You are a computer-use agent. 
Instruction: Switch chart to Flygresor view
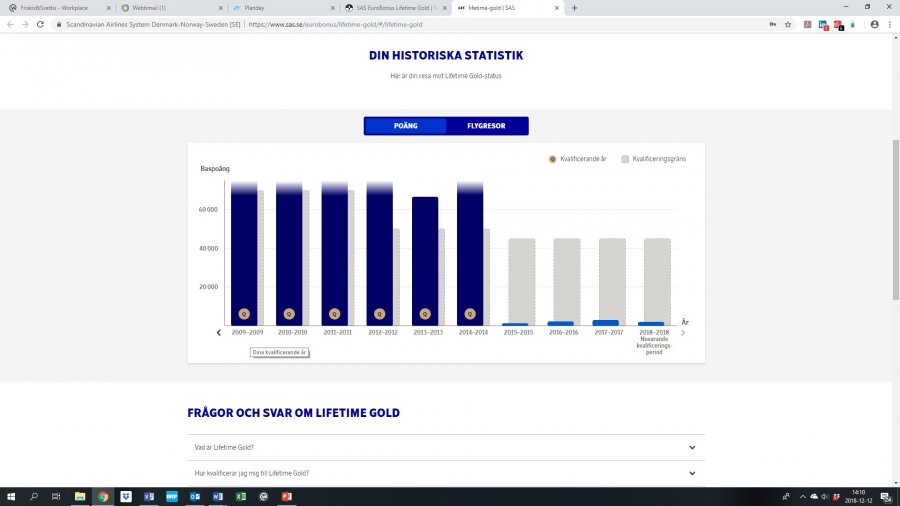[x=486, y=126]
